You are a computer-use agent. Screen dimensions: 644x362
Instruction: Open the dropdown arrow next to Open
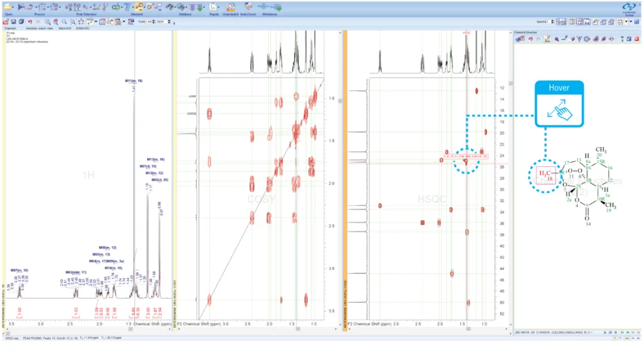13,7
